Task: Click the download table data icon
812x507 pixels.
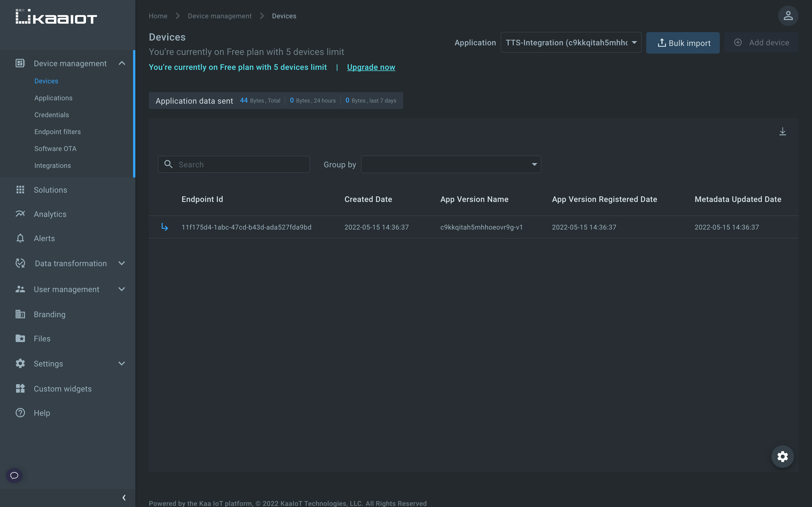Action: click(x=783, y=131)
